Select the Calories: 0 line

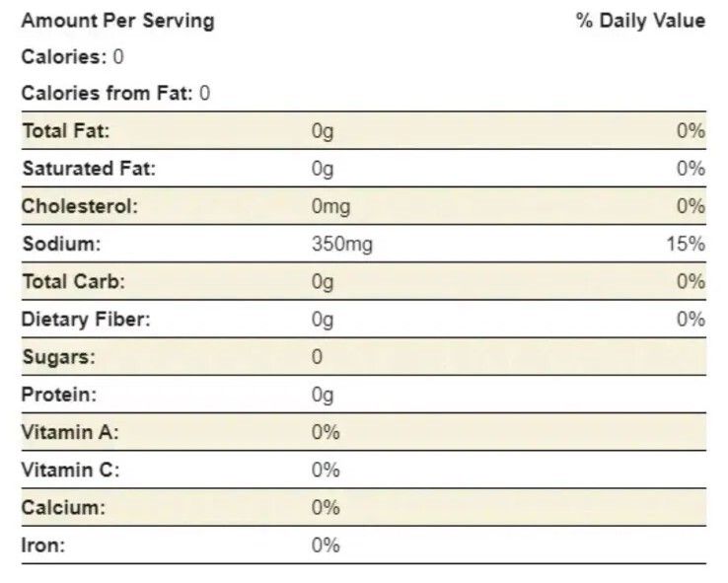coord(72,57)
